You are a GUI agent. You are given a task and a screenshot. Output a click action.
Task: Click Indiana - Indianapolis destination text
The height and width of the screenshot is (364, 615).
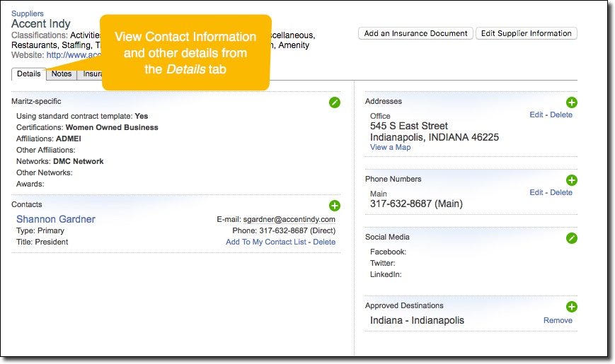pos(417,320)
